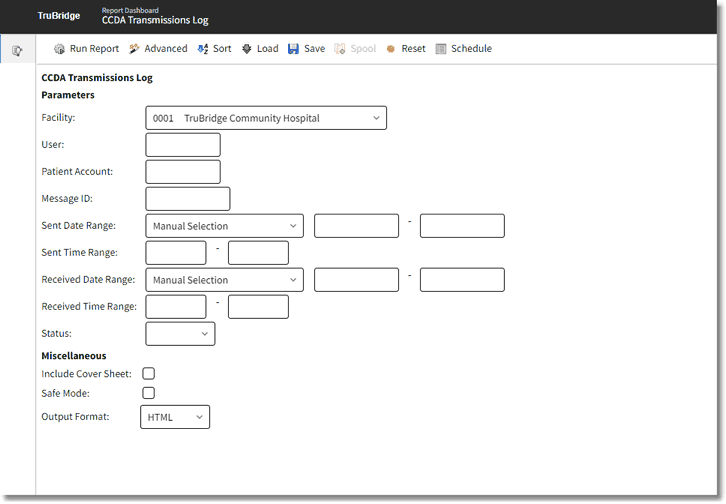This screenshot has height=504, width=726.
Task: Open the Received Date Range dropdown
Action: 224,280
